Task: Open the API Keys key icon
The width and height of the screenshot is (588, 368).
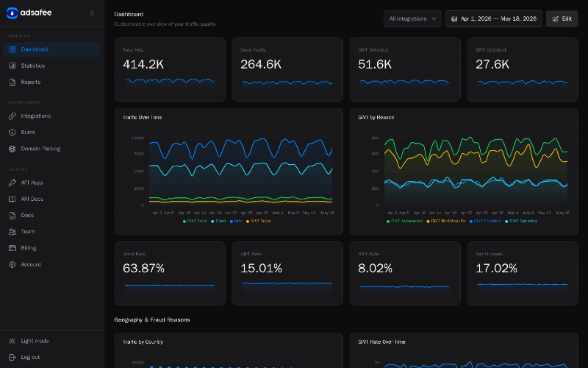Action: [x=12, y=183]
